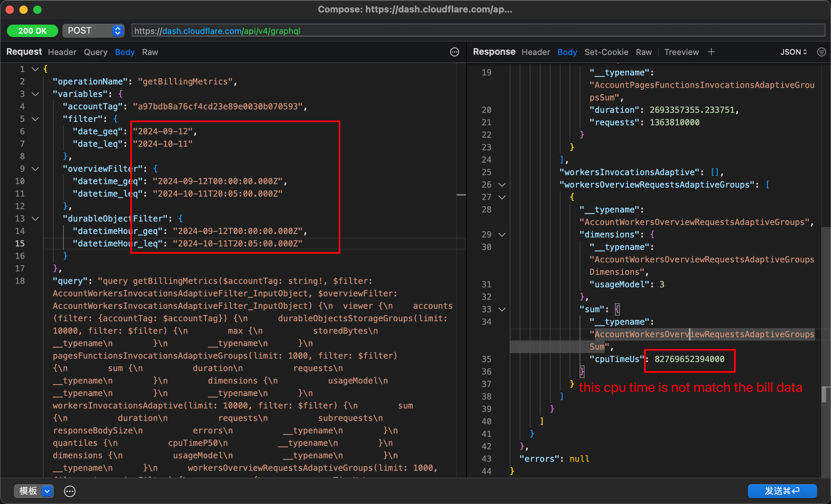Open the POST method selector

coord(93,31)
